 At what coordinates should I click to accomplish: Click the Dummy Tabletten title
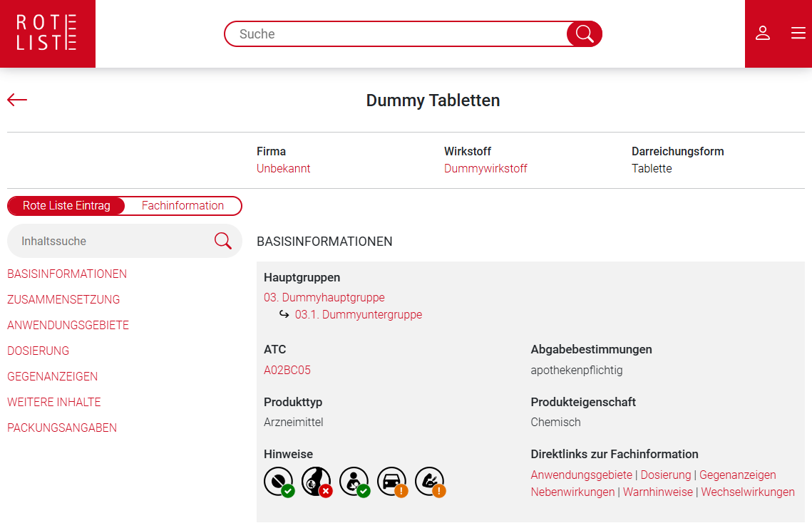(433, 100)
